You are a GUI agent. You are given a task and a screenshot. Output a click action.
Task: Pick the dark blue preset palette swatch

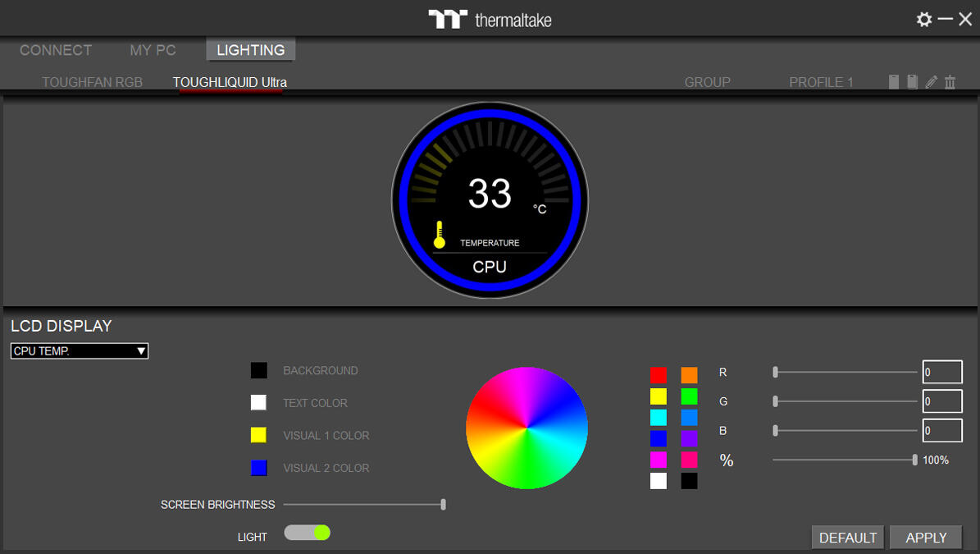tap(659, 438)
